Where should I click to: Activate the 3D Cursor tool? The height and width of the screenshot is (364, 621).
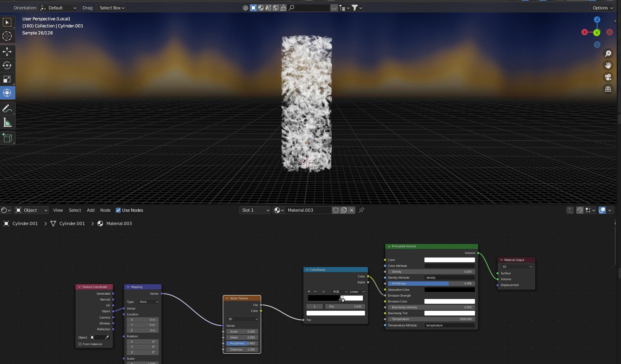[x=7, y=36]
